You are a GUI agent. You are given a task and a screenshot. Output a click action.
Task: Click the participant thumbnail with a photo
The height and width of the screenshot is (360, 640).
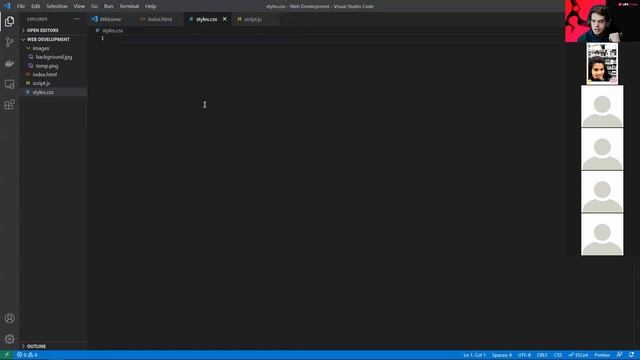click(x=602, y=64)
